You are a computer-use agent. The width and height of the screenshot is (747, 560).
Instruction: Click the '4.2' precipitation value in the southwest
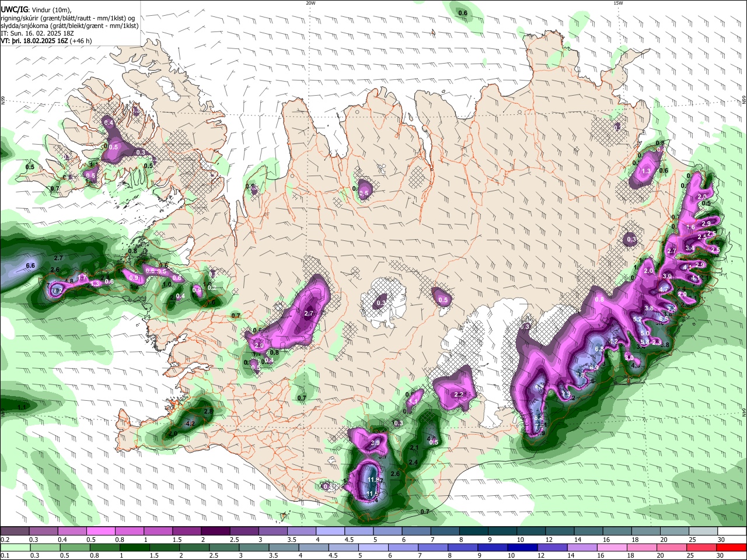click(190, 423)
